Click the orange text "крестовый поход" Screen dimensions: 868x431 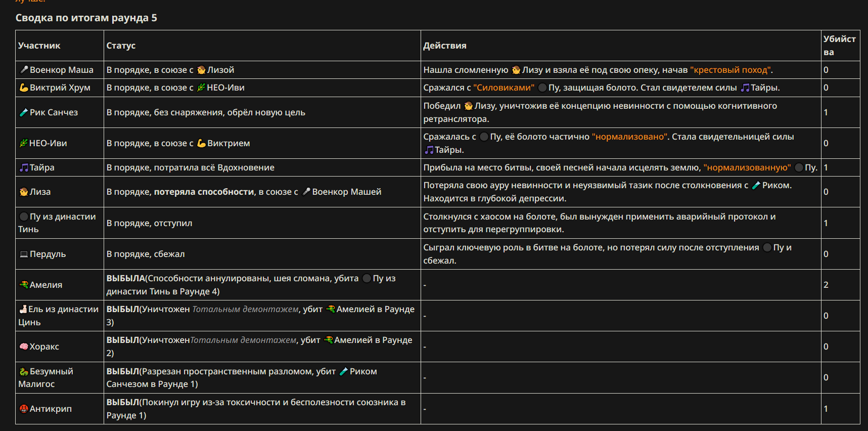point(730,70)
